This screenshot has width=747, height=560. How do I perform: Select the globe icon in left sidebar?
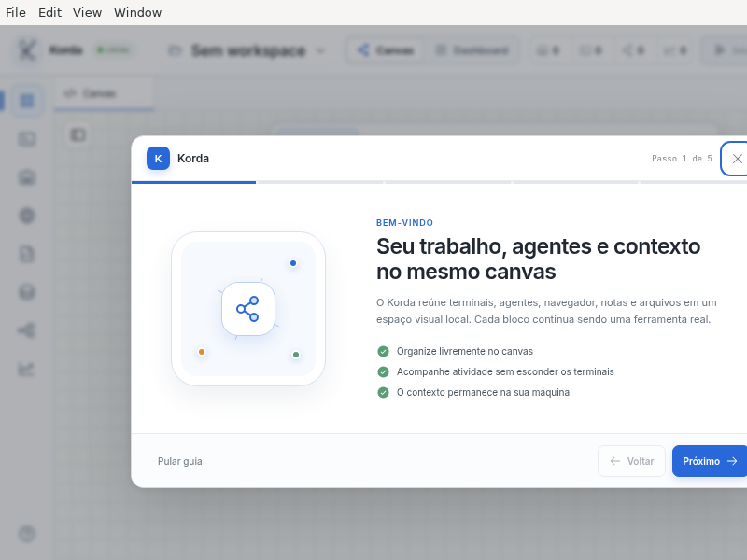pos(27,216)
